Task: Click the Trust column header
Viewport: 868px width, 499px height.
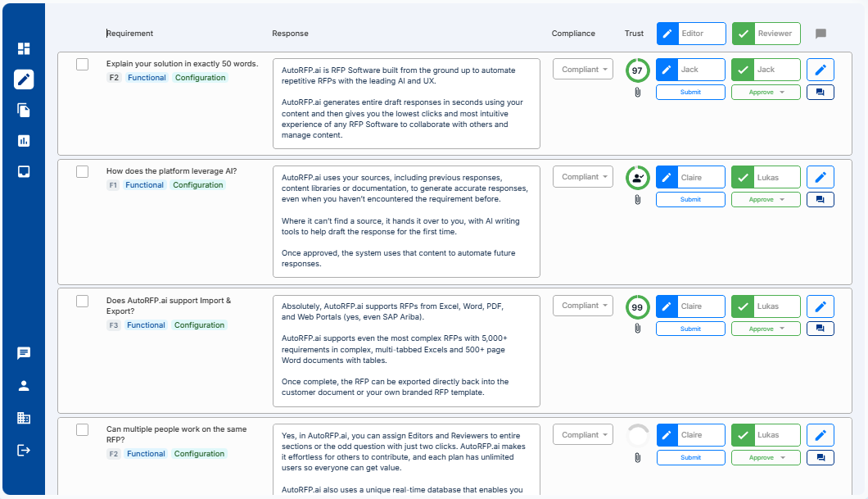Action: (634, 34)
